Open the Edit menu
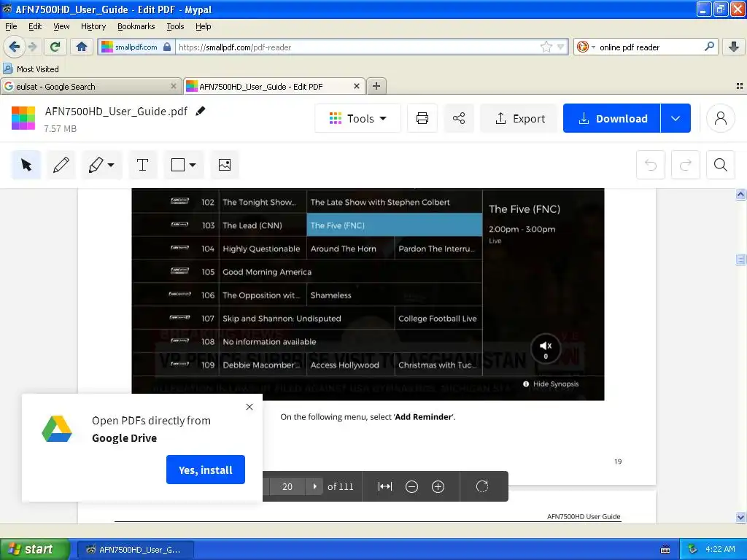The image size is (747, 560). tap(35, 27)
